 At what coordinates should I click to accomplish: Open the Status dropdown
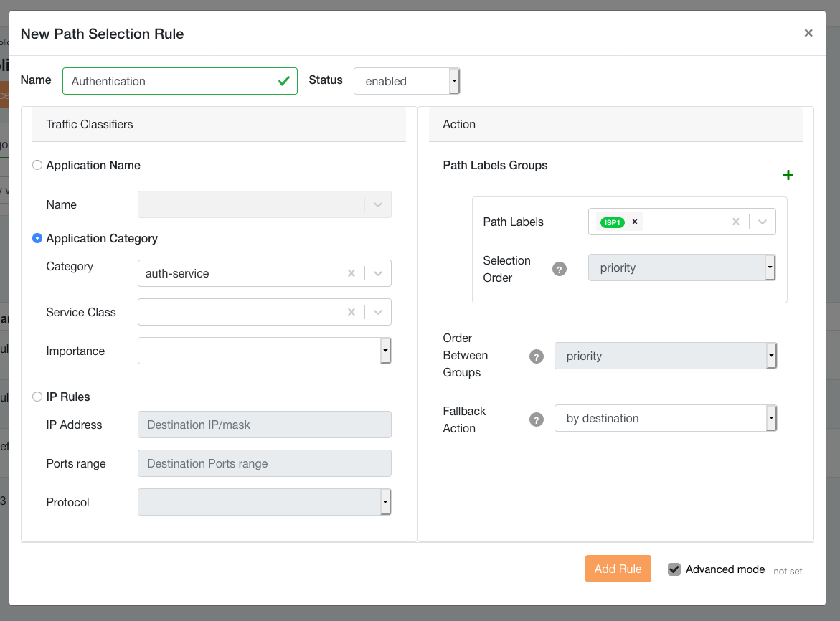click(x=406, y=82)
